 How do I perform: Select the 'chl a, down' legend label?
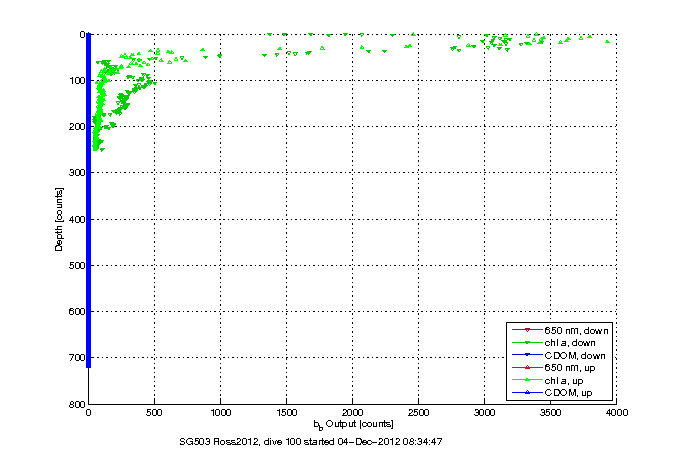(570, 343)
